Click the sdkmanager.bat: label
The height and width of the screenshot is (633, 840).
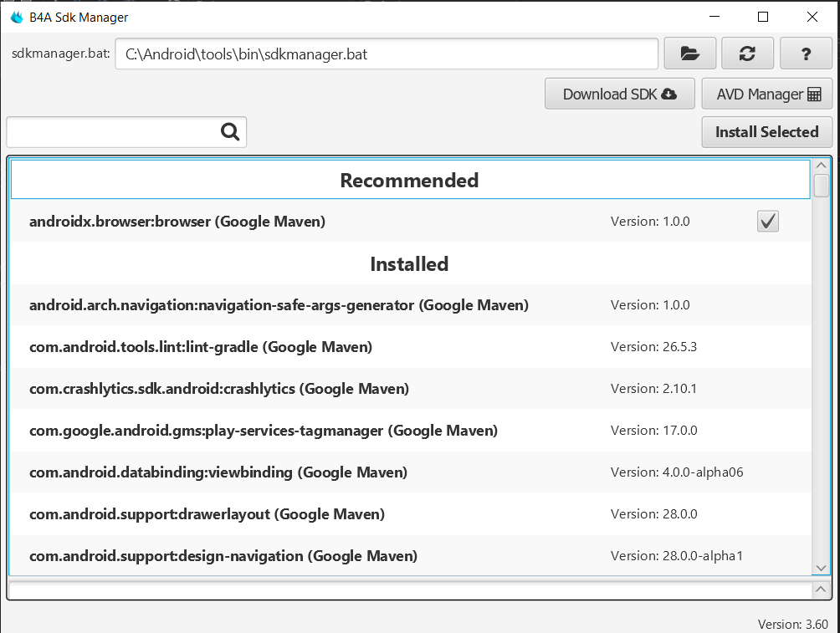tap(60, 53)
